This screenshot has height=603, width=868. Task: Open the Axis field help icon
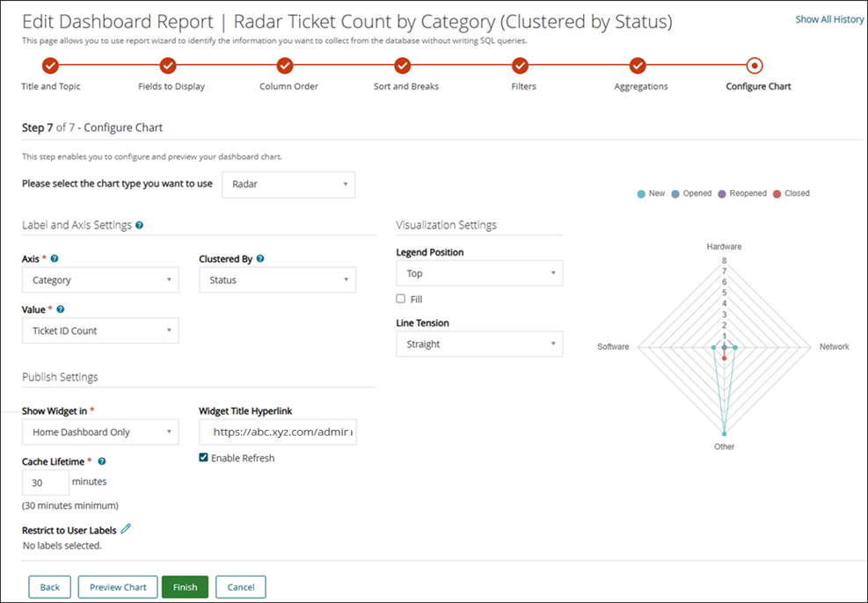[x=55, y=258]
